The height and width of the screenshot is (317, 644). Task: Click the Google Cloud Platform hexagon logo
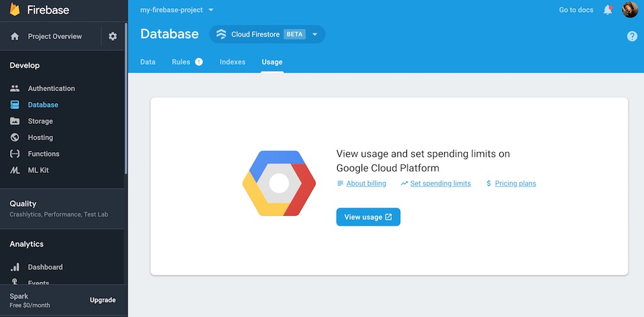pyautogui.click(x=279, y=183)
